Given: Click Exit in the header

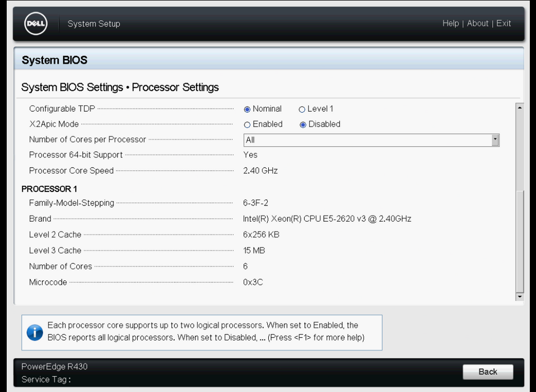Looking at the screenshot, I should (504, 23).
